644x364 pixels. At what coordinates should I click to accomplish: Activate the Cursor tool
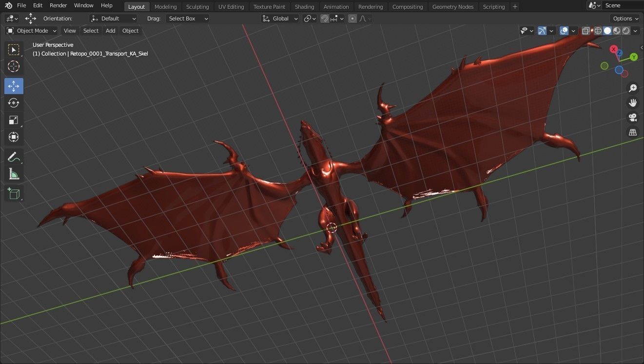point(14,67)
